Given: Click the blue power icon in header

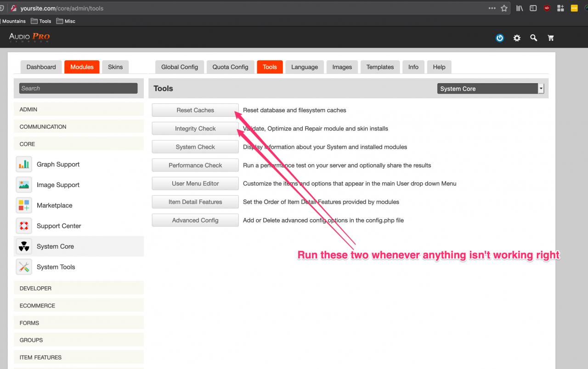Looking at the screenshot, I should [x=500, y=38].
